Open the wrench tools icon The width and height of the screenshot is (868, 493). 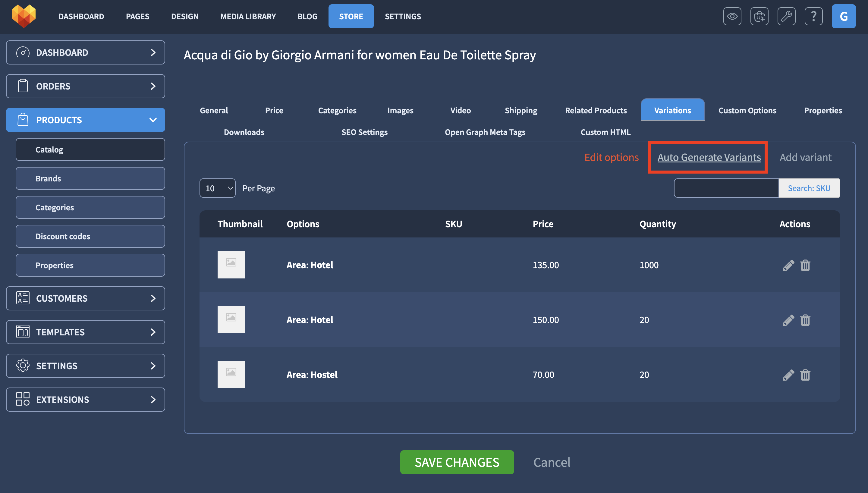(786, 16)
